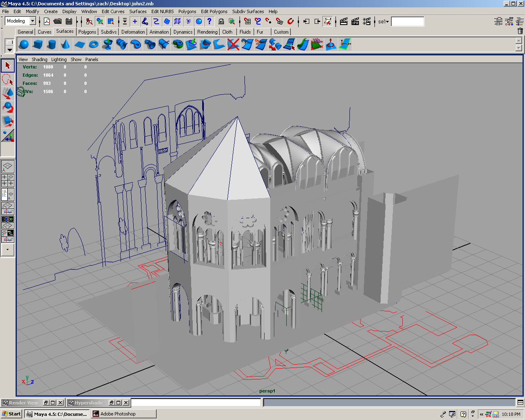Activate the Move tool
525x420 pixels.
click(8, 94)
